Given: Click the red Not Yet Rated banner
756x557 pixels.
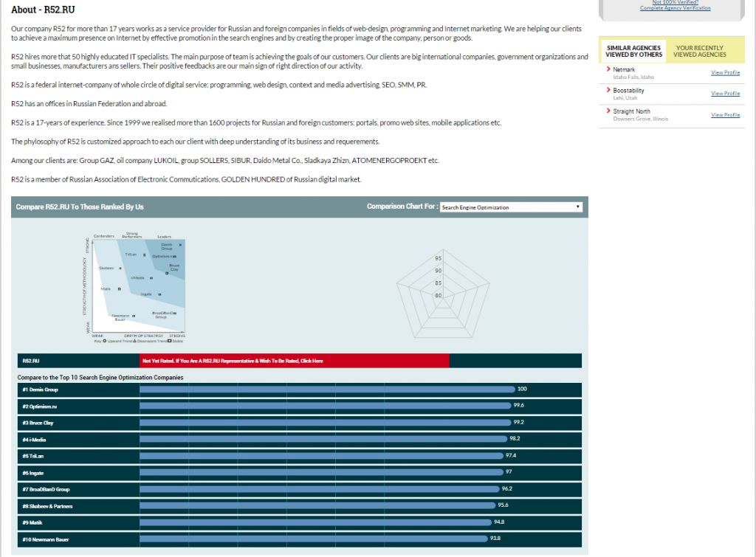Looking at the screenshot, I should (294, 361).
